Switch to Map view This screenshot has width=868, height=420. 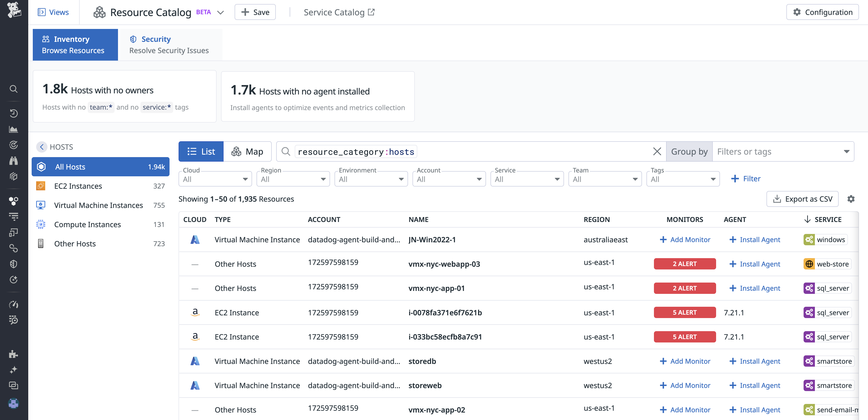point(248,151)
